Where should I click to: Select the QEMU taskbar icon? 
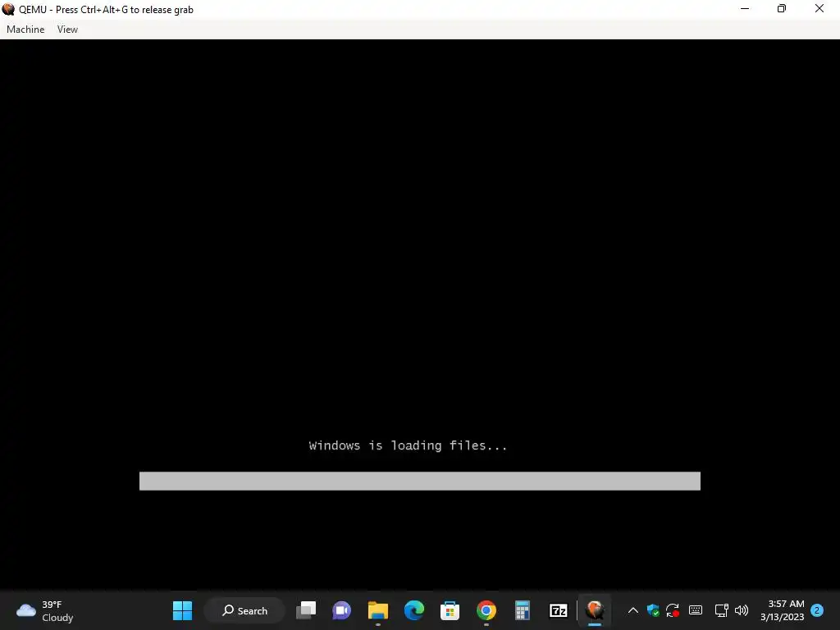click(x=595, y=610)
